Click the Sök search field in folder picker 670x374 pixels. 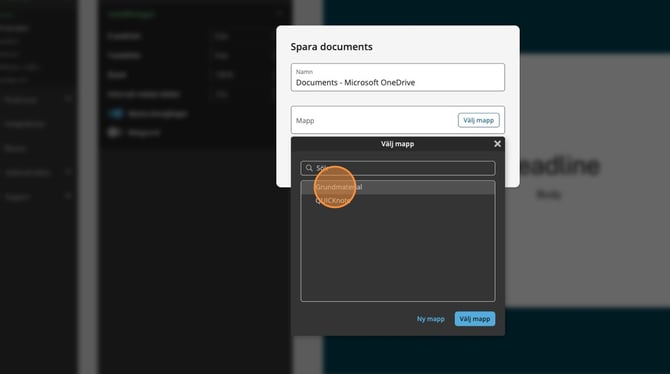397,168
